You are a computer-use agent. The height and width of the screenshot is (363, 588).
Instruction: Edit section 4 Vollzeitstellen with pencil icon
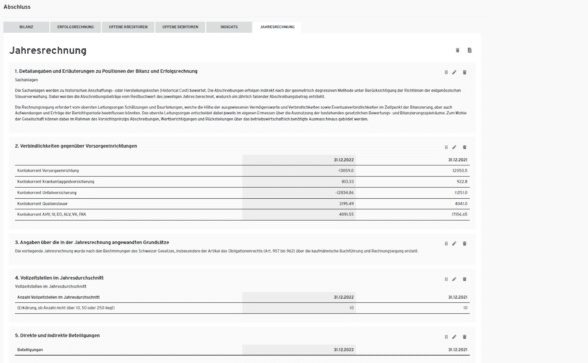(454, 279)
